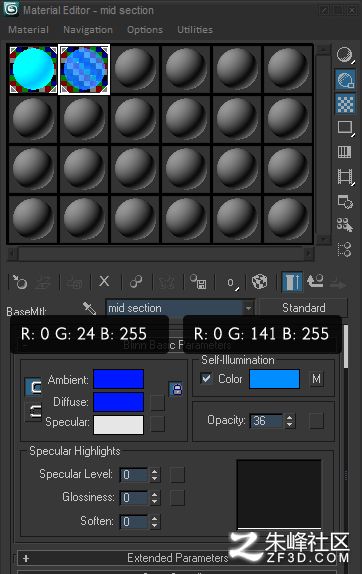Click the Glossiness map button

[x=178, y=498]
